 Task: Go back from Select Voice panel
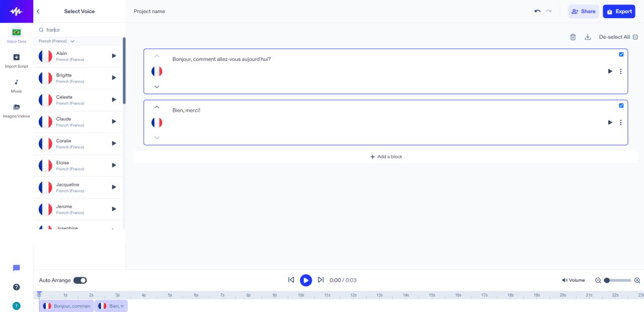pyautogui.click(x=39, y=11)
